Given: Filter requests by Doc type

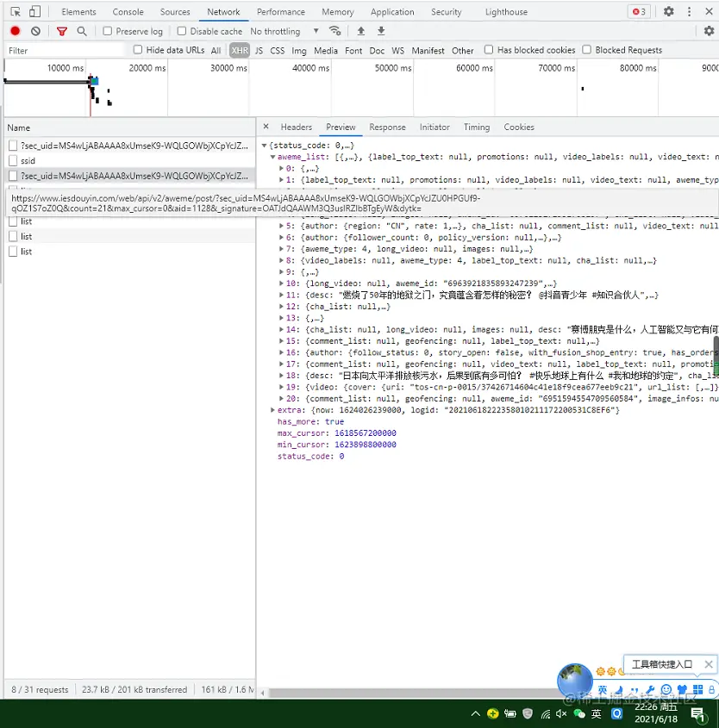Looking at the screenshot, I should [x=377, y=50].
